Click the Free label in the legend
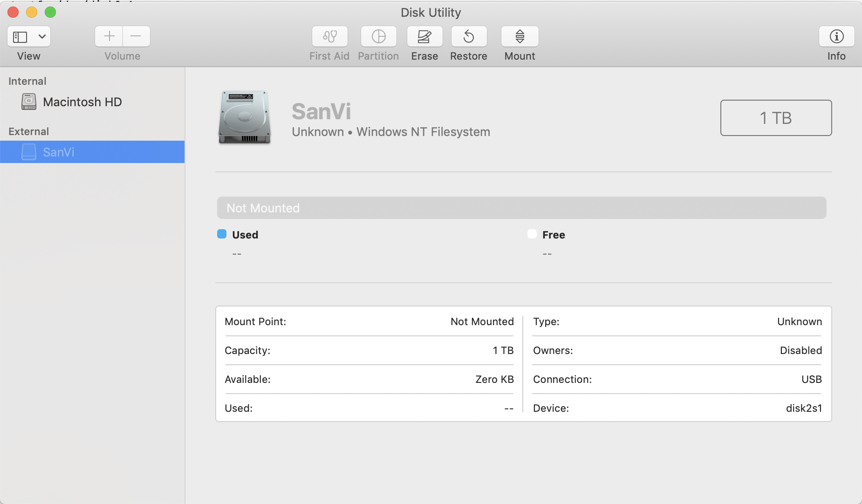862x504 pixels. [x=554, y=235]
